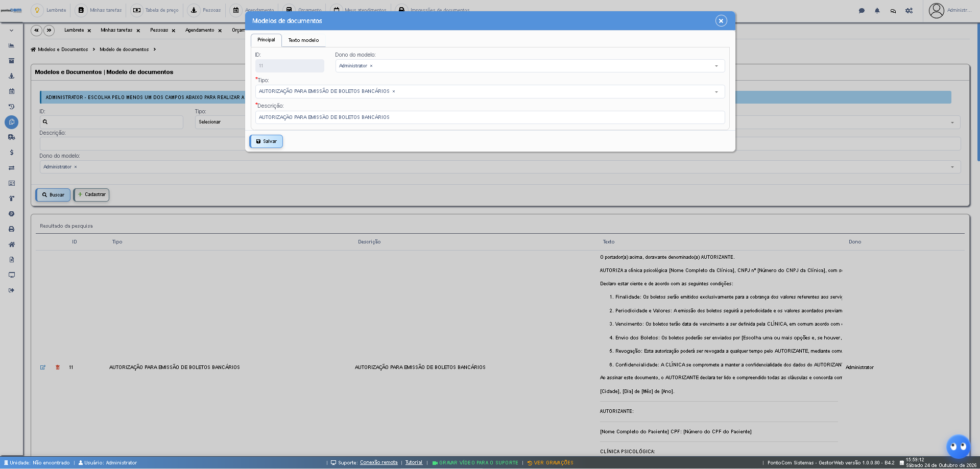
Task: Clear the selected Tipo value in dialog
Action: [393, 91]
